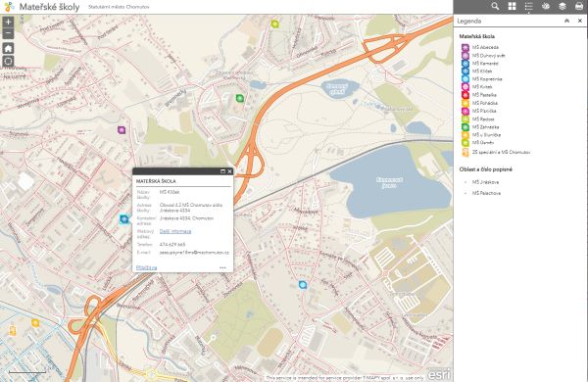Click the Mateřské školy app title

tap(49, 7)
